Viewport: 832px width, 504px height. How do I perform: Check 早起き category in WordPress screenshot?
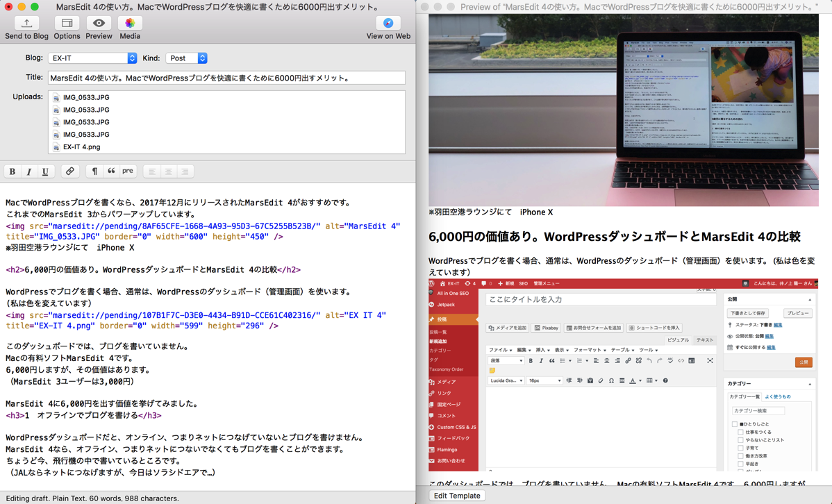[x=741, y=464]
